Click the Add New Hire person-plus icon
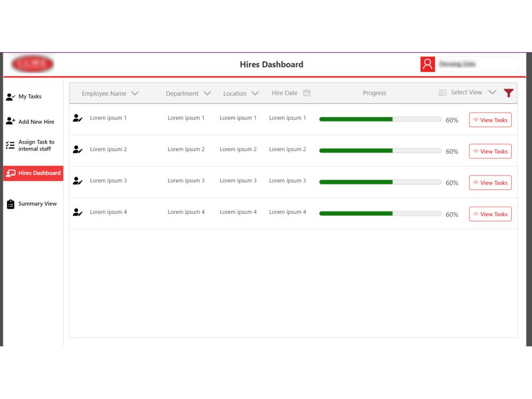 coord(11,121)
